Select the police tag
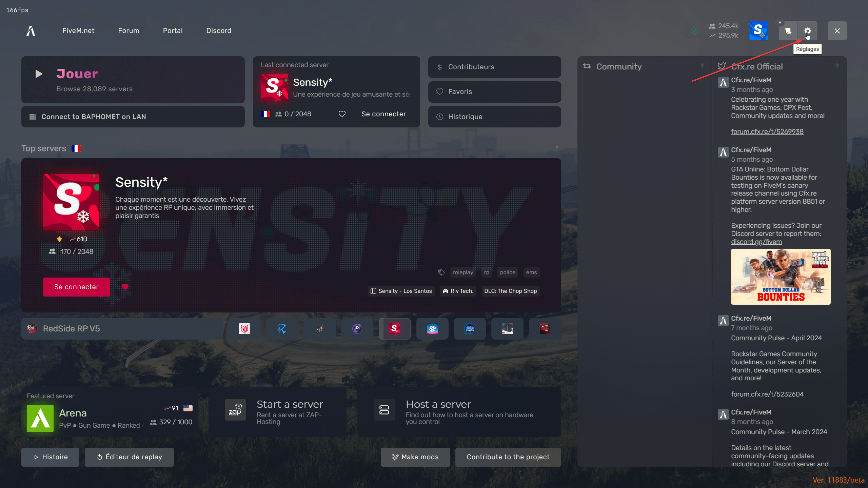Image resolution: width=868 pixels, height=488 pixels. tap(507, 272)
